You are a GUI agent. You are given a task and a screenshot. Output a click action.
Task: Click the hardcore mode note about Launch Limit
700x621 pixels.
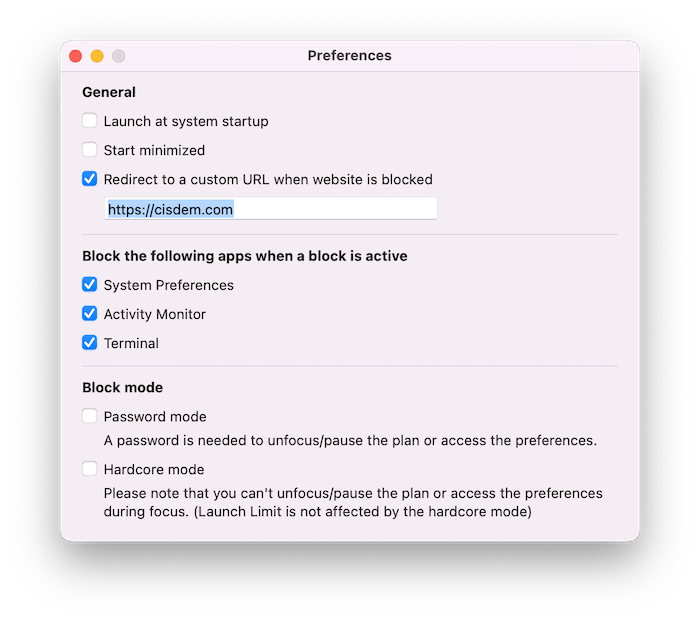(x=353, y=502)
